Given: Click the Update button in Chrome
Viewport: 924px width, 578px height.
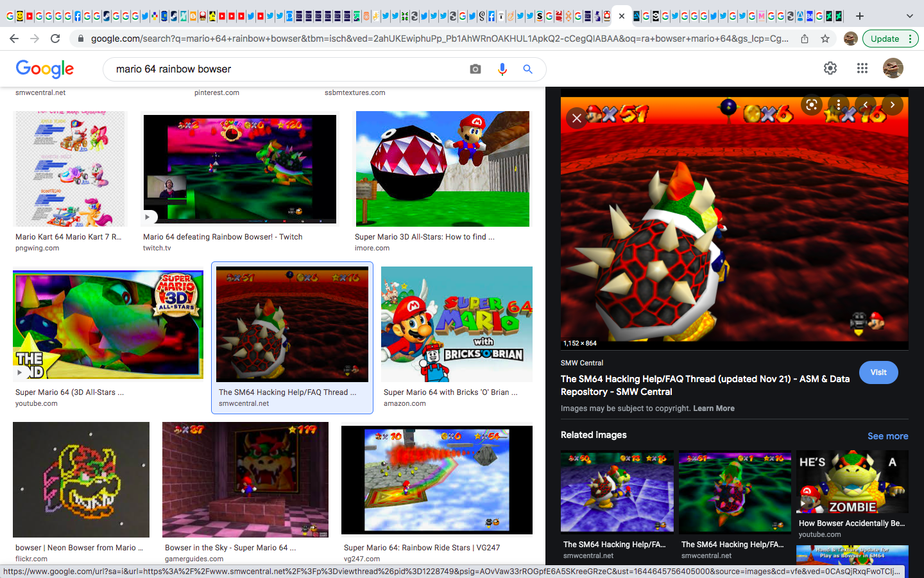Looking at the screenshot, I should point(891,39).
